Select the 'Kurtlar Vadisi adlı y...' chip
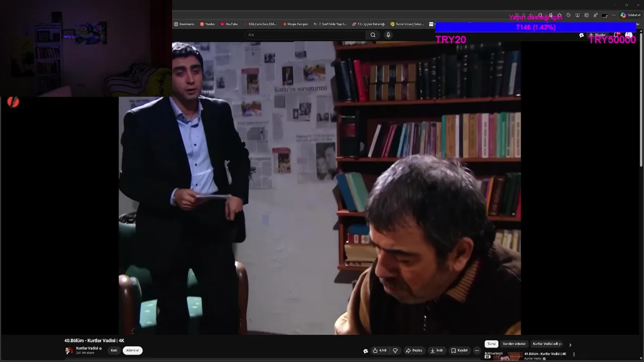 [x=547, y=344]
